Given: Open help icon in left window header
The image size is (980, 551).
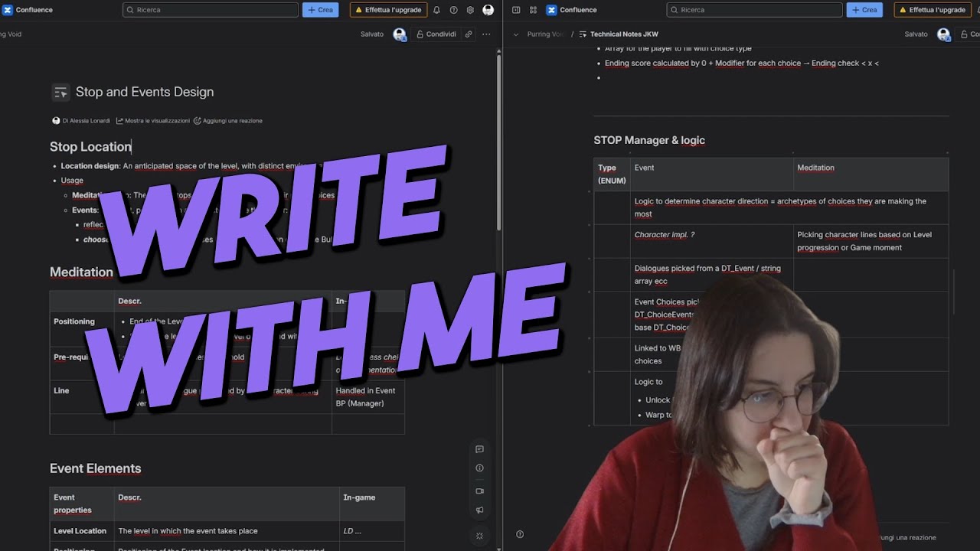Looking at the screenshot, I should click(x=453, y=10).
